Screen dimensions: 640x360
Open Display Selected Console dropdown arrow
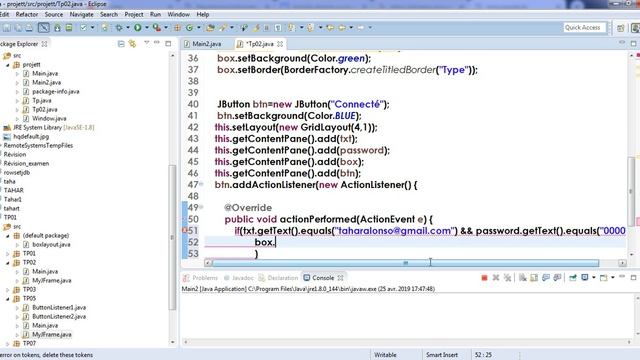pyautogui.click(x=594, y=278)
